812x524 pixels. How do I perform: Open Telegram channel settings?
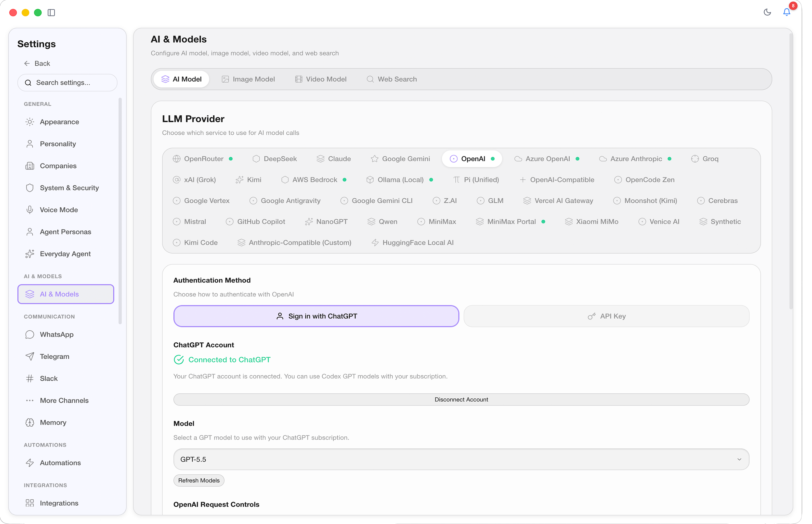(x=65, y=357)
